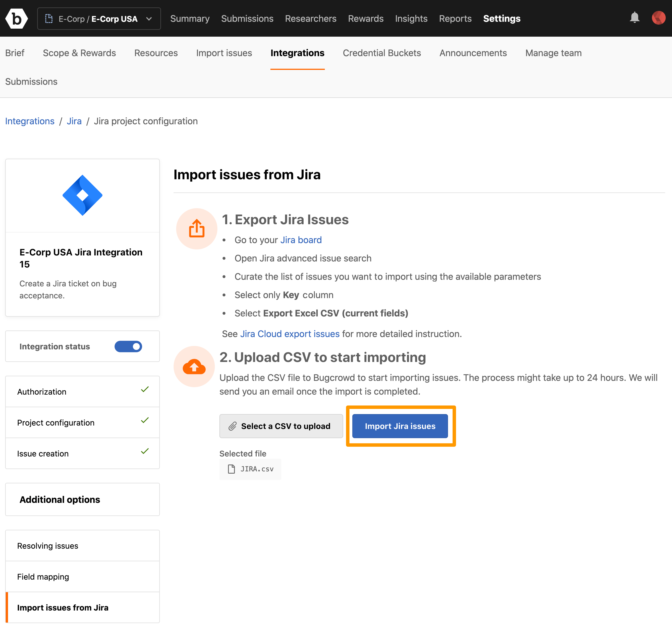Open the Project configuration step
672x630 pixels.
82,422
